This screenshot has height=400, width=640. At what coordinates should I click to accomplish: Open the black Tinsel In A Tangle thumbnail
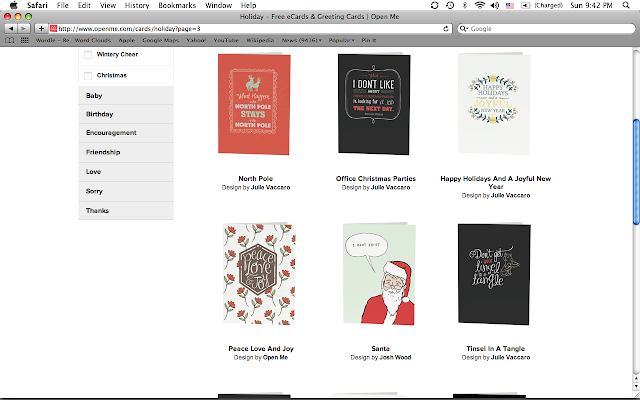point(494,274)
